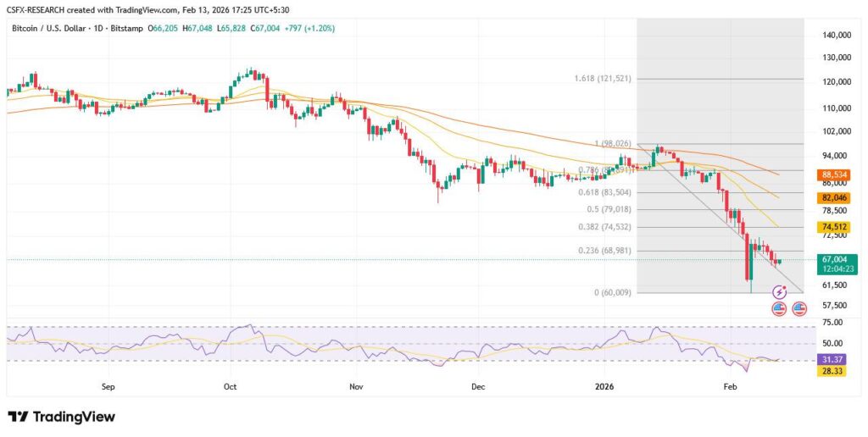Click the Feb label on time axis
The width and height of the screenshot is (868, 437).
tap(730, 385)
